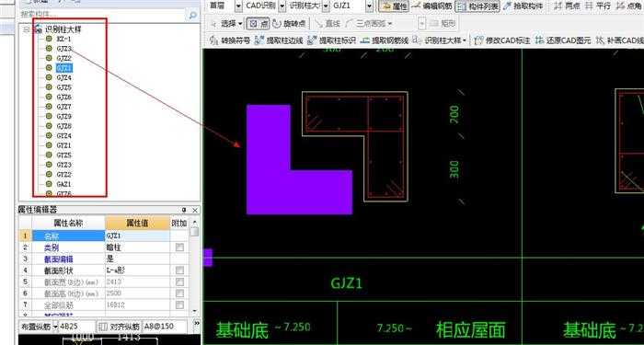This screenshot has height=345, width=644.
Task: Click the 对齐纵筋 align rebar button
Action: 120,327
